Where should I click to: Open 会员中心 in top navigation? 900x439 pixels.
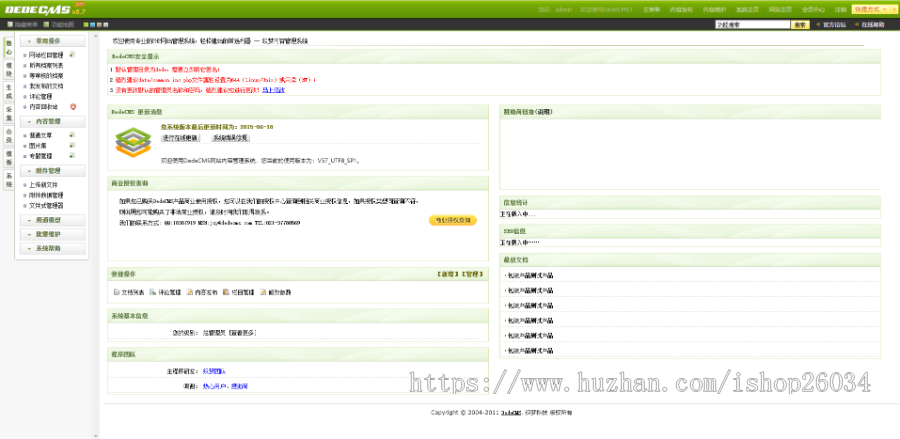coord(813,10)
